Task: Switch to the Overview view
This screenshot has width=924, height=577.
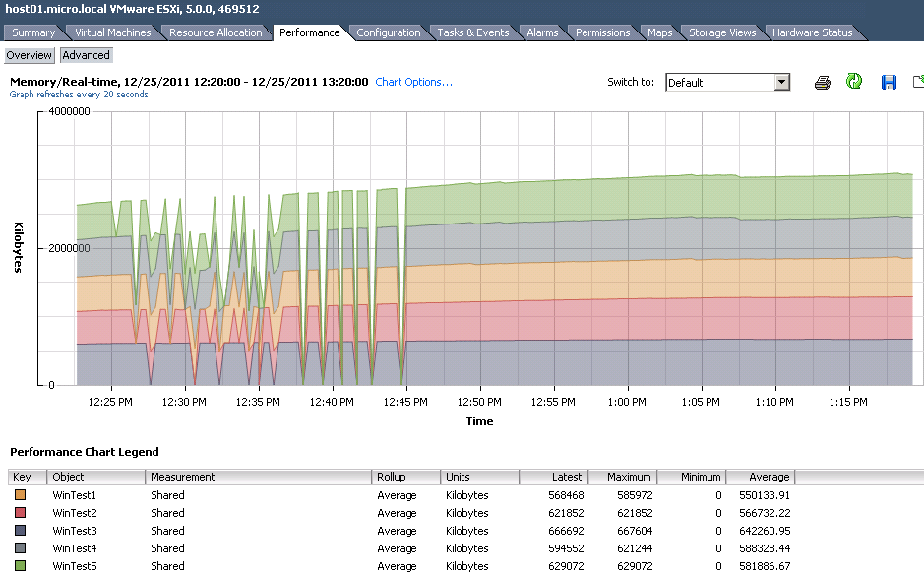Action: 29,55
